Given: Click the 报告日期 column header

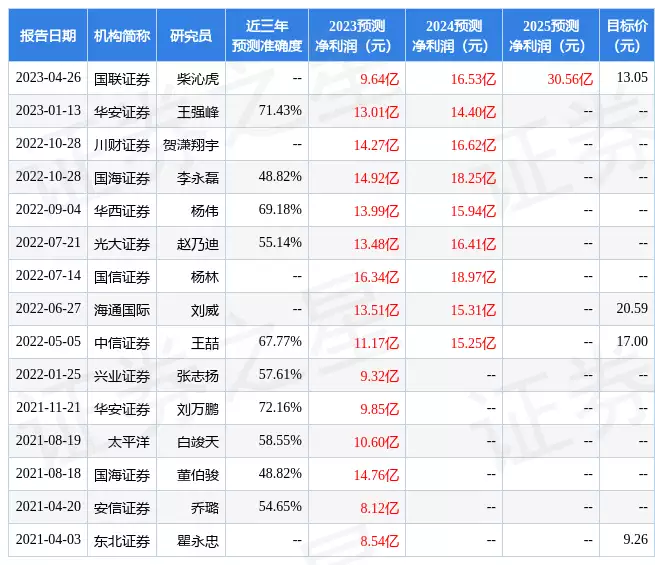Looking at the screenshot, I should pyautogui.click(x=48, y=35).
